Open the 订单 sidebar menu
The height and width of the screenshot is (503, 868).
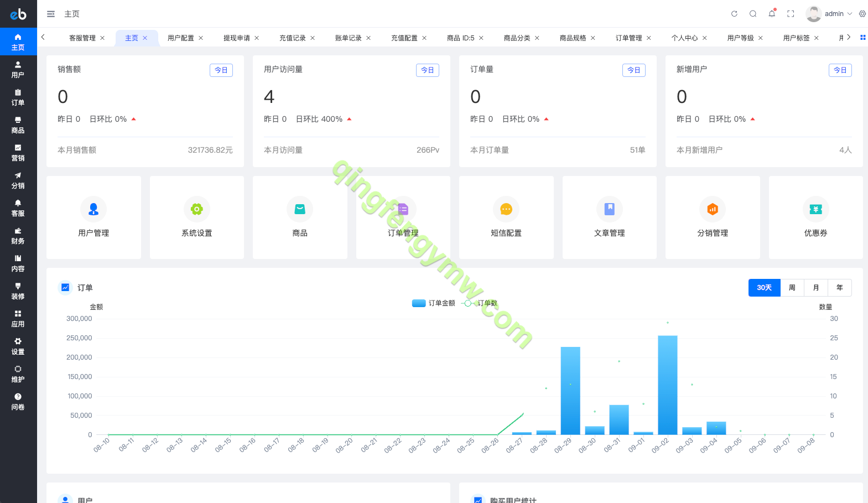[18, 97]
